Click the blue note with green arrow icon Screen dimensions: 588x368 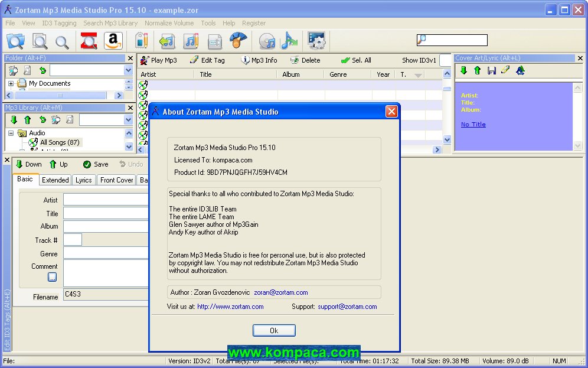[289, 41]
